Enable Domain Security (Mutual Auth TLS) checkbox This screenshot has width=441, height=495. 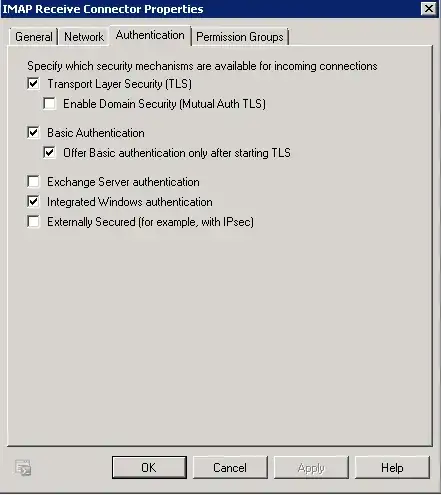pyautogui.click(x=49, y=104)
